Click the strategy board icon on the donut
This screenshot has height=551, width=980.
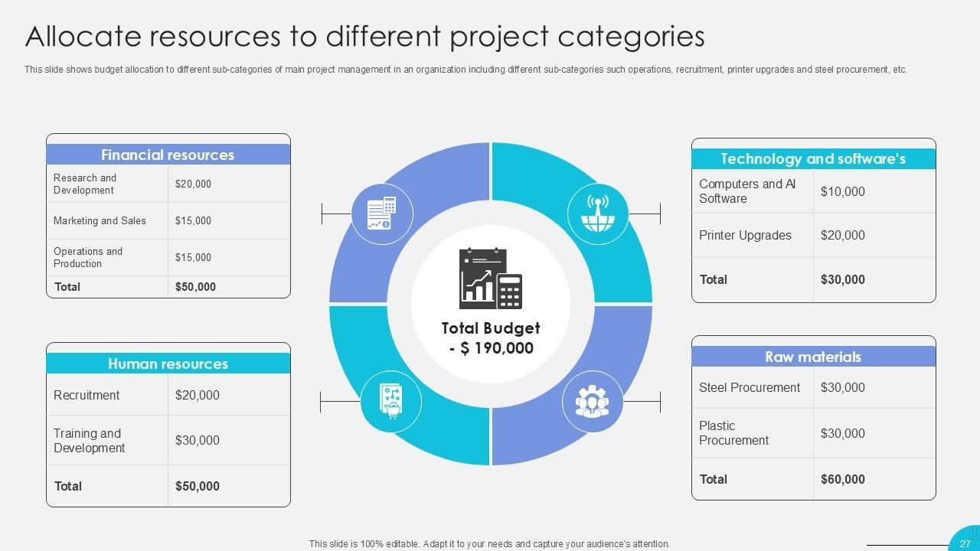pos(390,401)
